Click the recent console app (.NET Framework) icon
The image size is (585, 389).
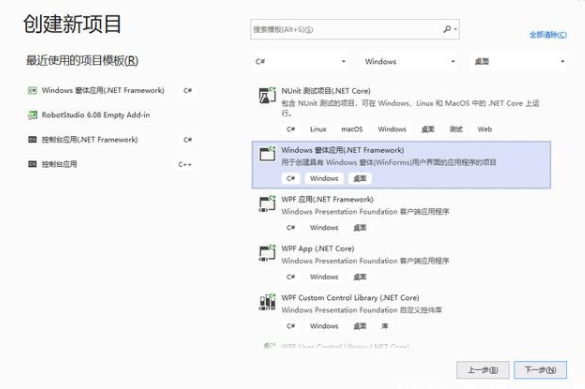(x=32, y=139)
